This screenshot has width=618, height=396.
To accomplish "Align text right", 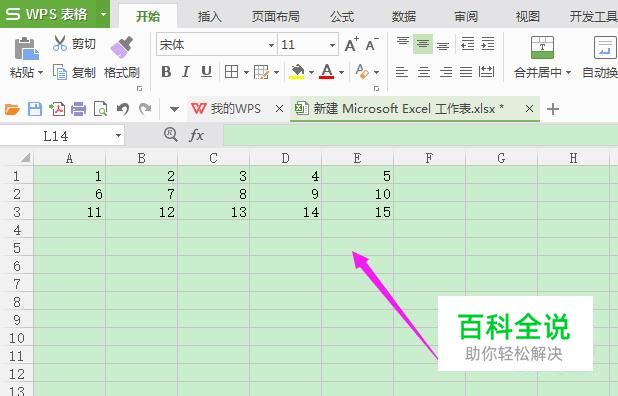I will point(446,72).
